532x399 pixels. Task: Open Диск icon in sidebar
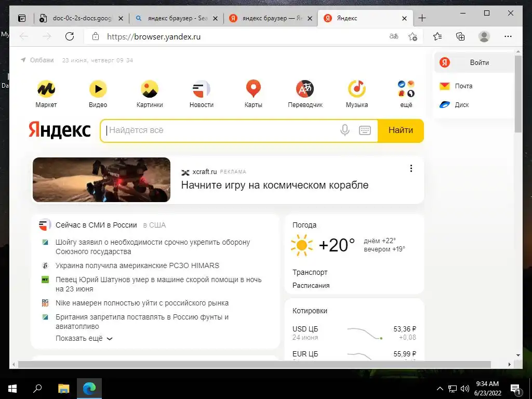(x=445, y=105)
